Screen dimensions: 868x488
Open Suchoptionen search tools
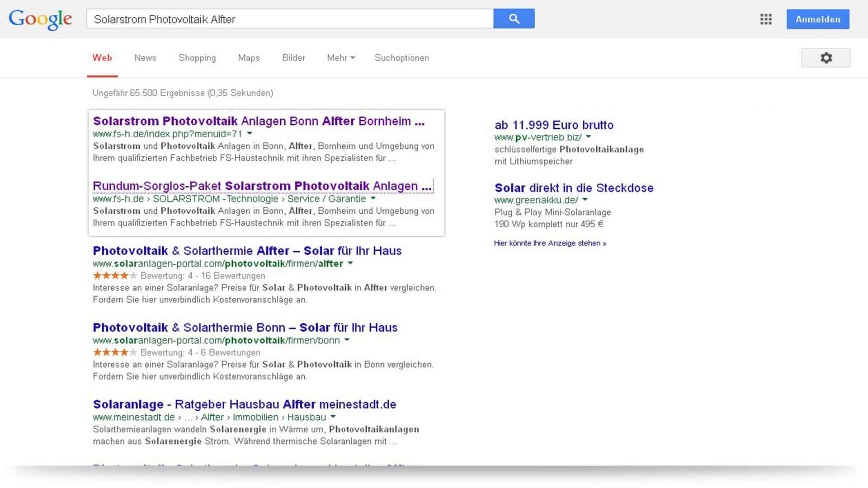click(402, 58)
